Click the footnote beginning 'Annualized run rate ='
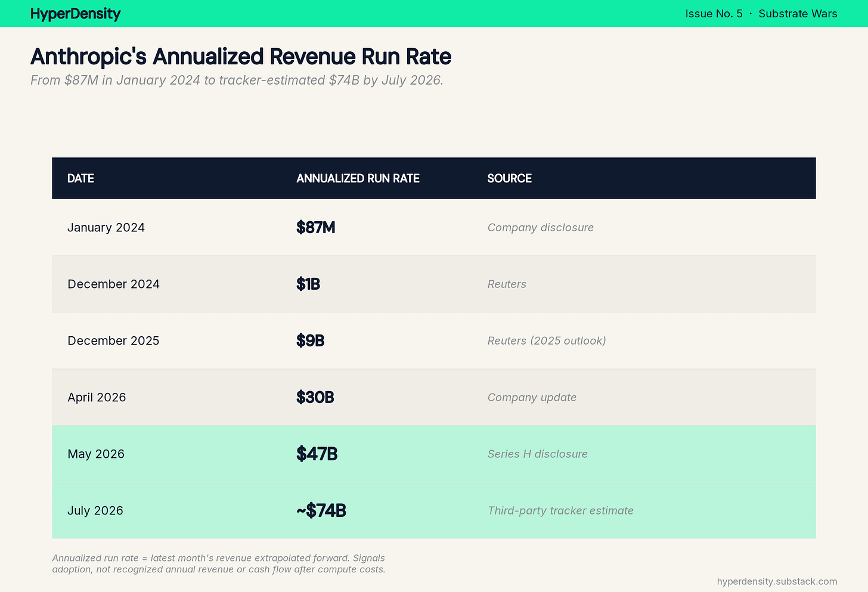 pyautogui.click(x=219, y=563)
